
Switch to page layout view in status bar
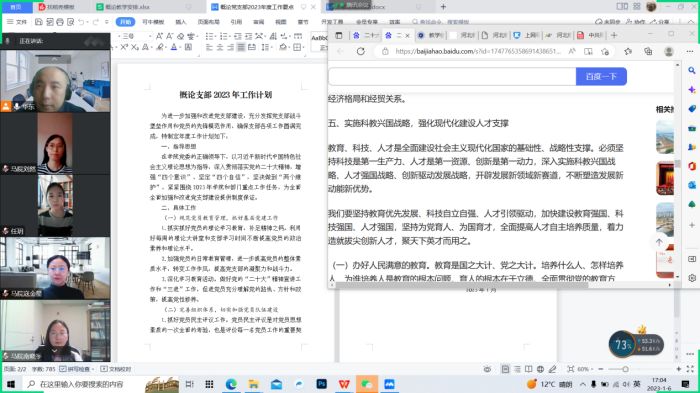tap(505, 369)
